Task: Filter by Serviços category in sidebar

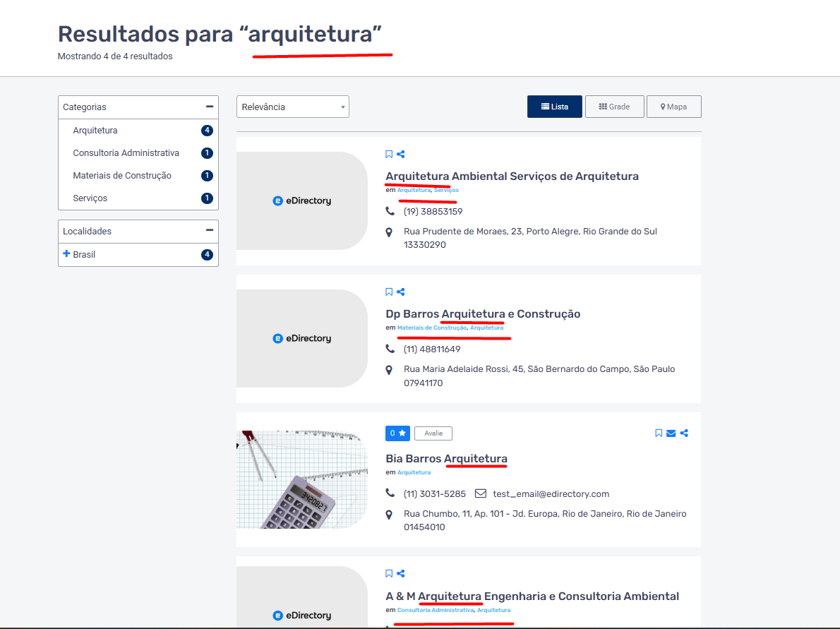Action: (90, 198)
